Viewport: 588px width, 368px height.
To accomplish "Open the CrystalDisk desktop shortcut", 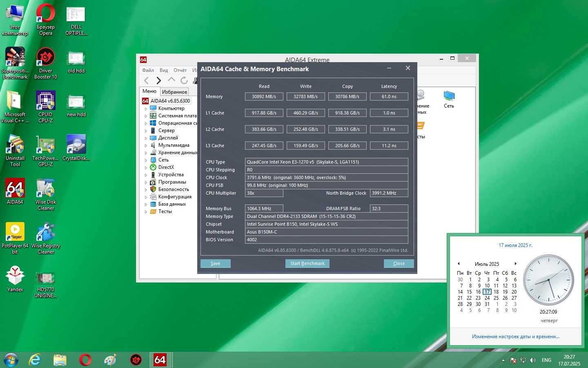I will [x=76, y=148].
